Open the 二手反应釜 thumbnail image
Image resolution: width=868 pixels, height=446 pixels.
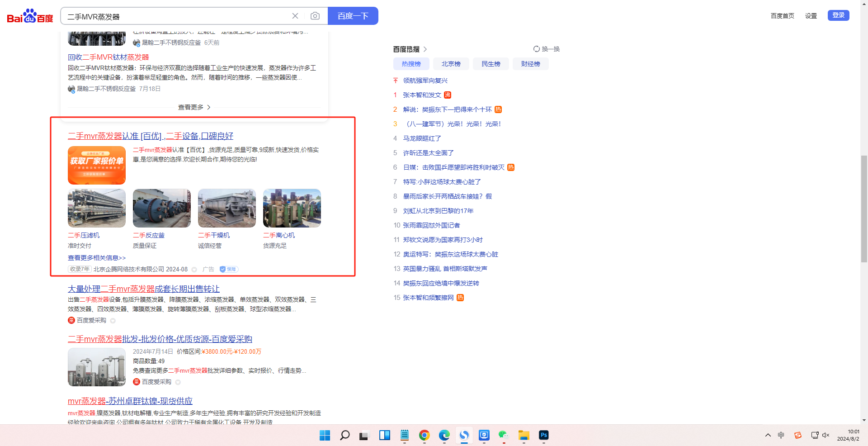coord(162,208)
